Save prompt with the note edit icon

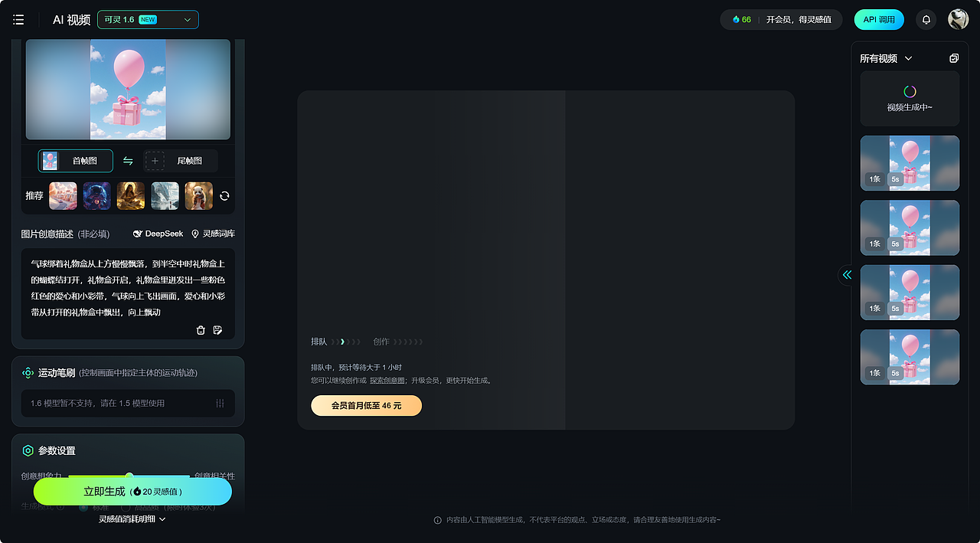tap(217, 330)
